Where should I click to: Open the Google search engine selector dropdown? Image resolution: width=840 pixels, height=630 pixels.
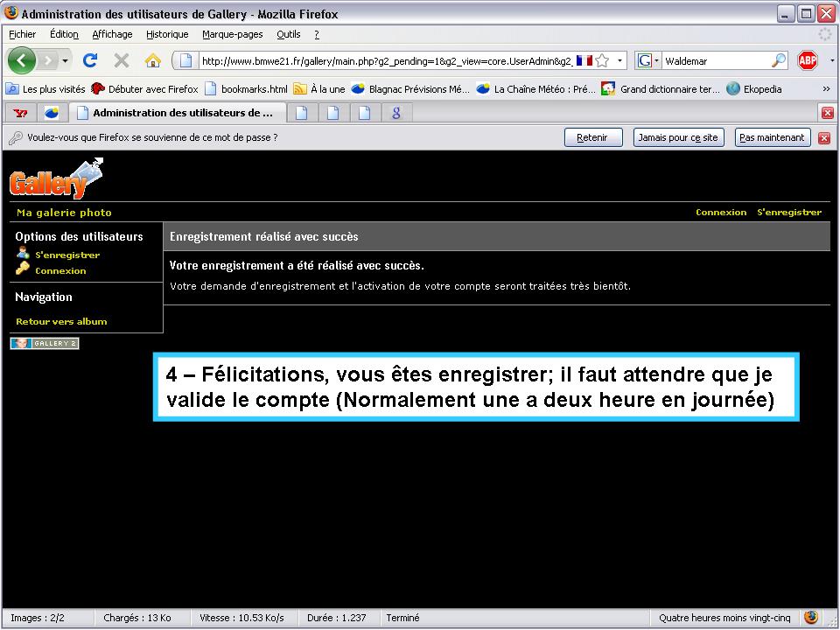coord(647,60)
